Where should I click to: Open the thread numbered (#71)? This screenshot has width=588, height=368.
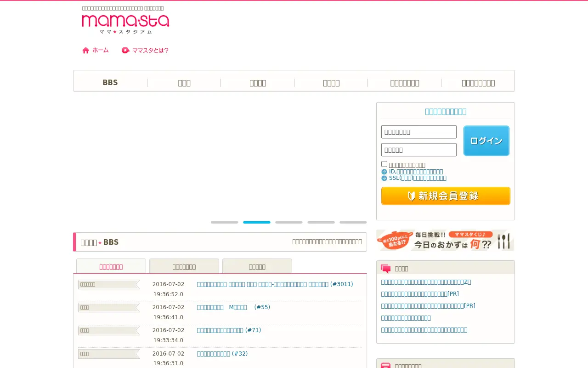click(229, 330)
